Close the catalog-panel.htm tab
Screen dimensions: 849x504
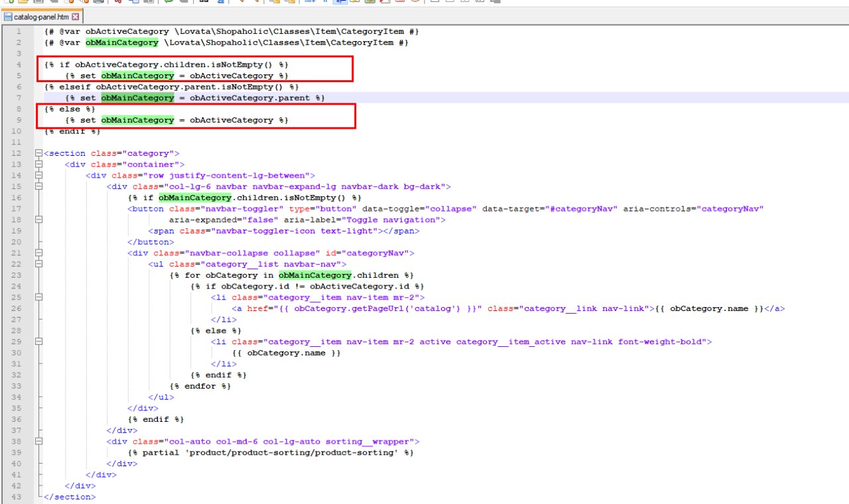tap(75, 16)
